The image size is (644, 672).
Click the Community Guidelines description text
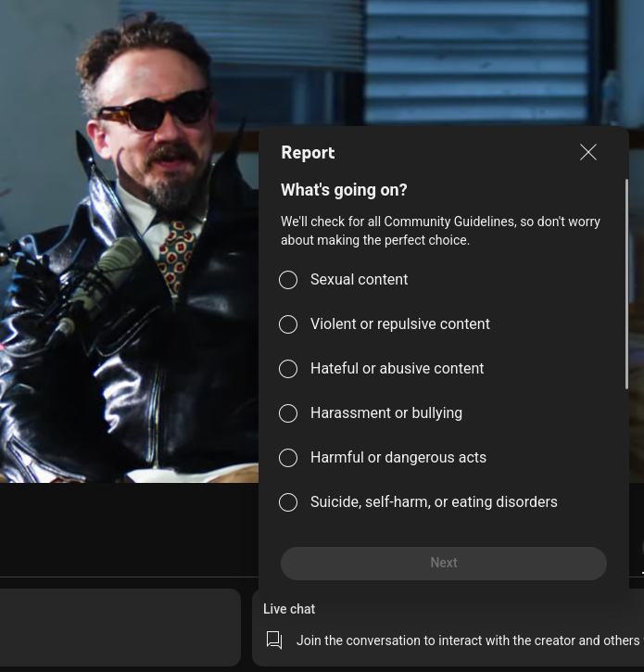(x=440, y=231)
